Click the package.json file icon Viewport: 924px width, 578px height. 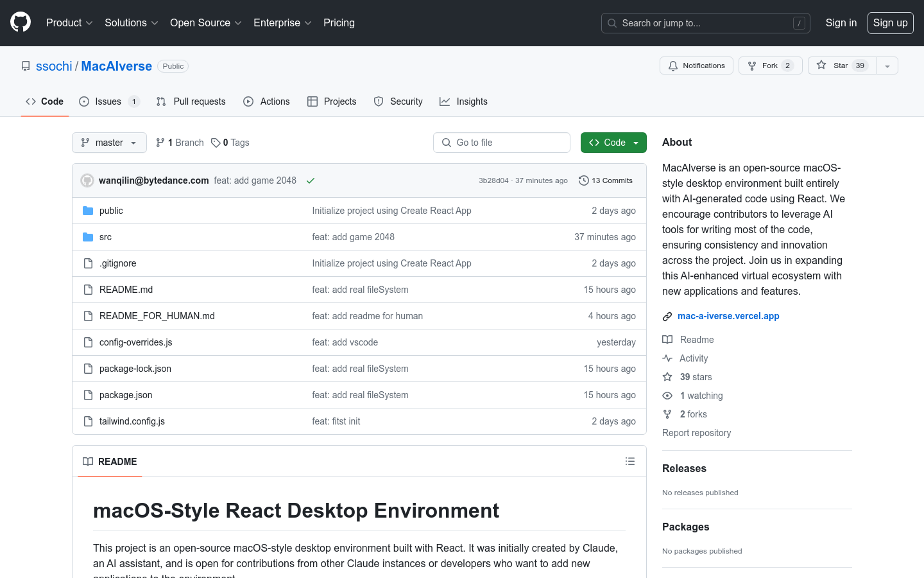[88, 395]
